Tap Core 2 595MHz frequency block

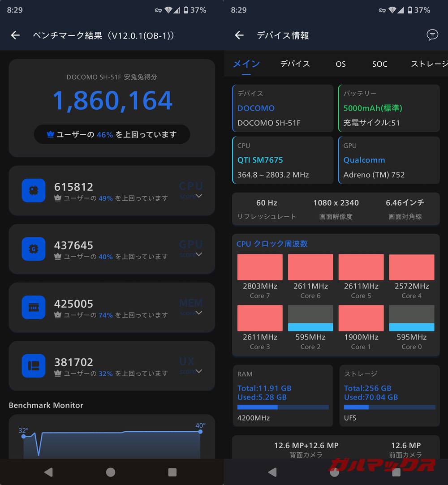310,318
